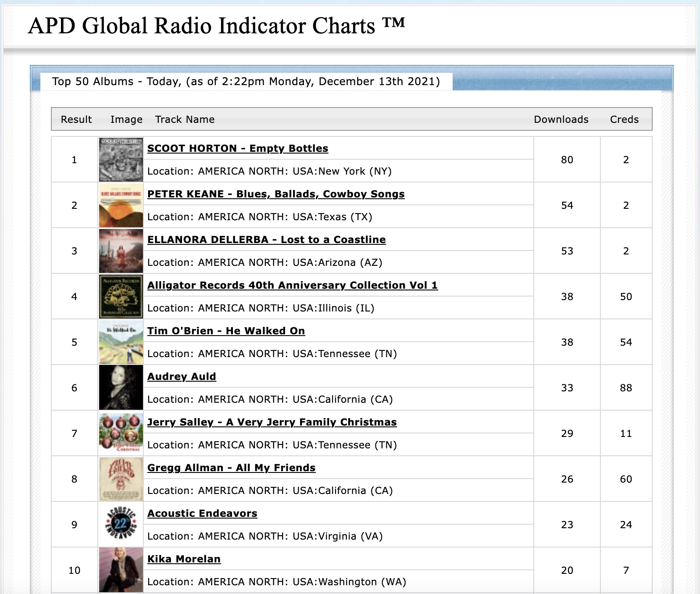Click the Jerry Salley Christmas ornaments cover
This screenshot has height=594, width=700.
pyautogui.click(x=121, y=433)
